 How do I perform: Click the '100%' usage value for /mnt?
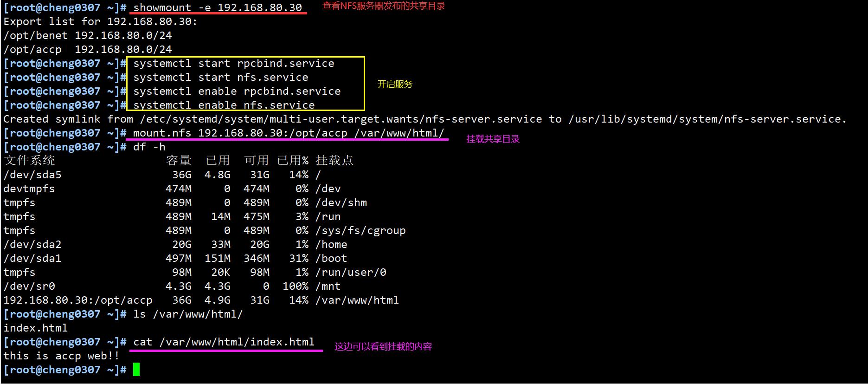tap(296, 286)
